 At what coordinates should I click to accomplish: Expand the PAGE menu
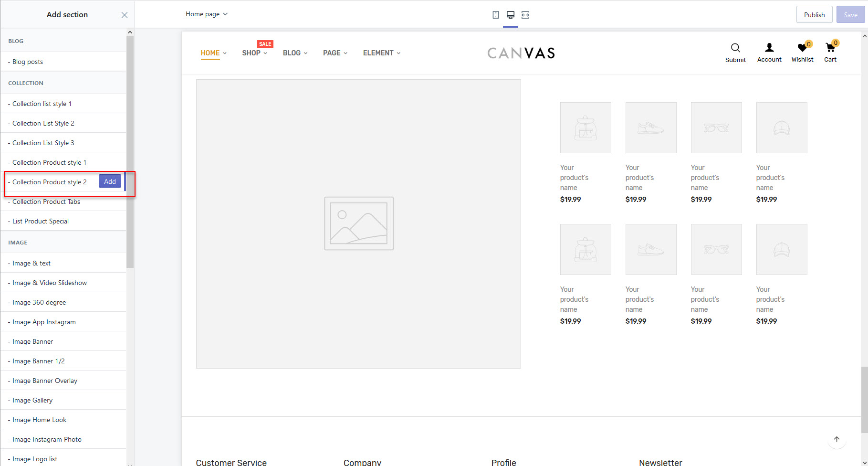click(x=335, y=53)
